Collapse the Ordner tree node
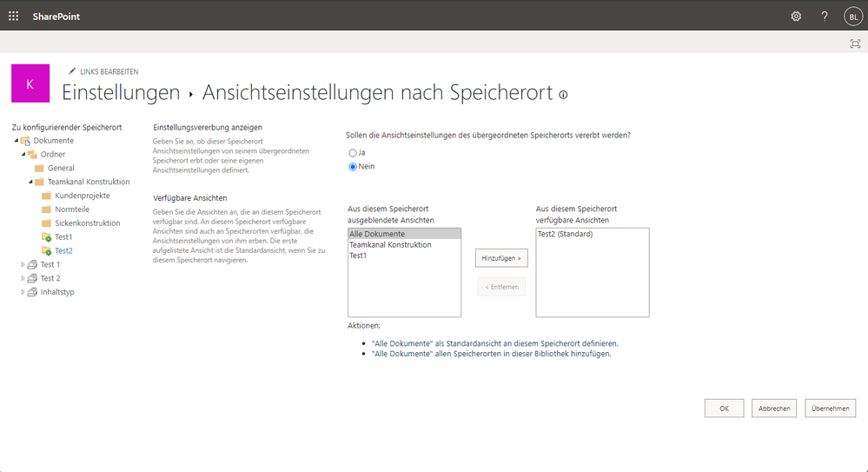 (x=23, y=154)
